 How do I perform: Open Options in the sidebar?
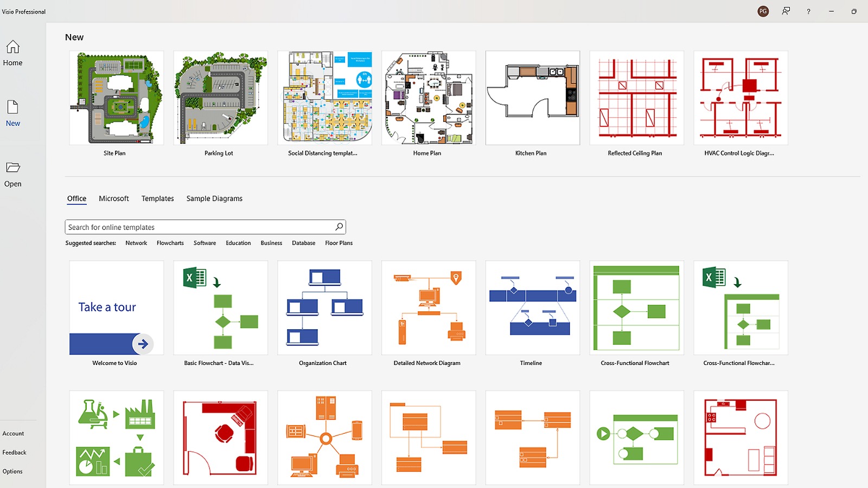tap(12, 471)
